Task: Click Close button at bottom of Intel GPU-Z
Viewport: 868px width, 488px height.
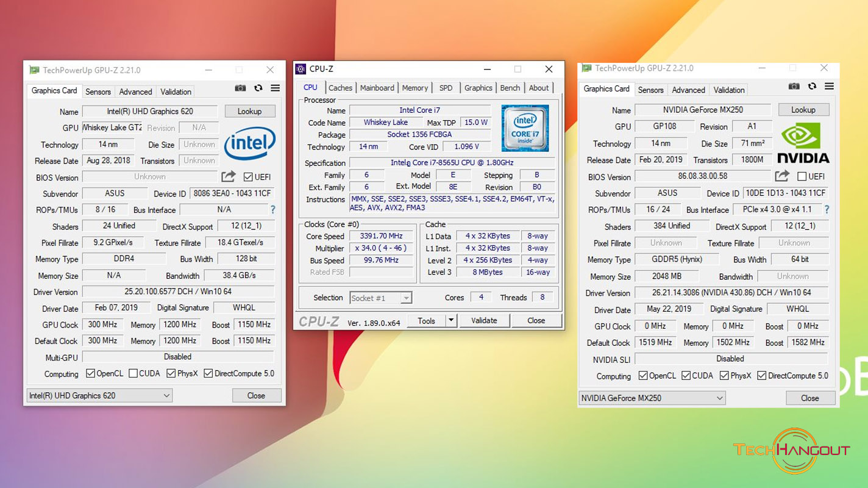Action: (256, 395)
